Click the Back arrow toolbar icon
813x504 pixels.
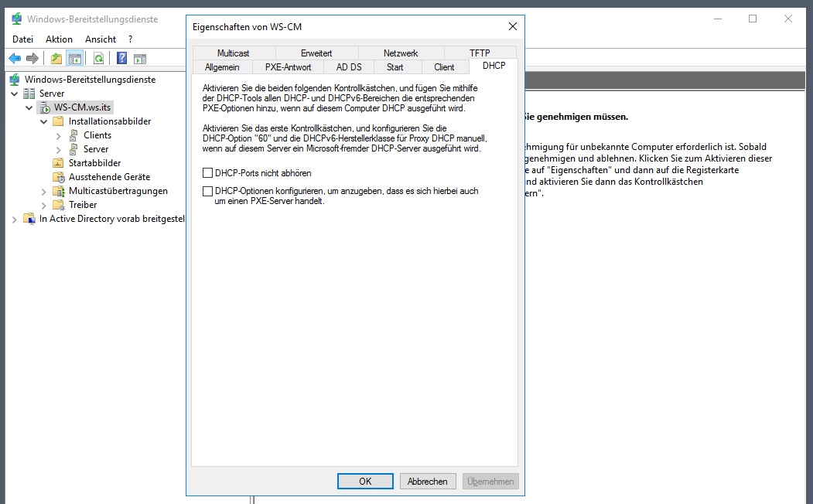click(x=15, y=59)
